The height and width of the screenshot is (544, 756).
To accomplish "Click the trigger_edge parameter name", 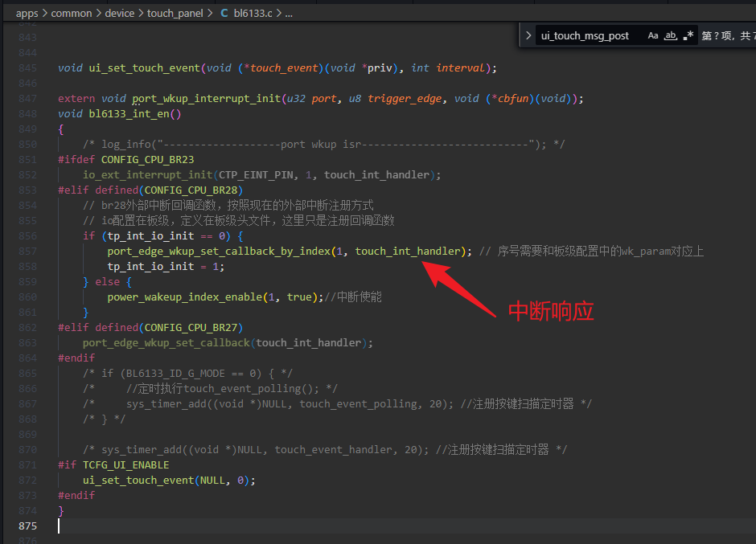I will point(405,99).
